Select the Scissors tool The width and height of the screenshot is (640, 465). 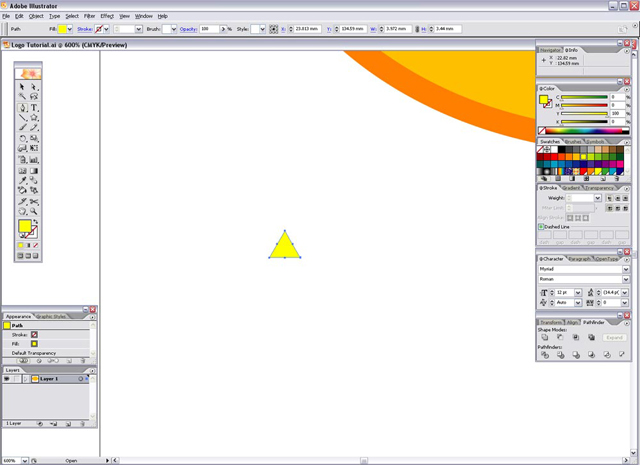[34, 202]
